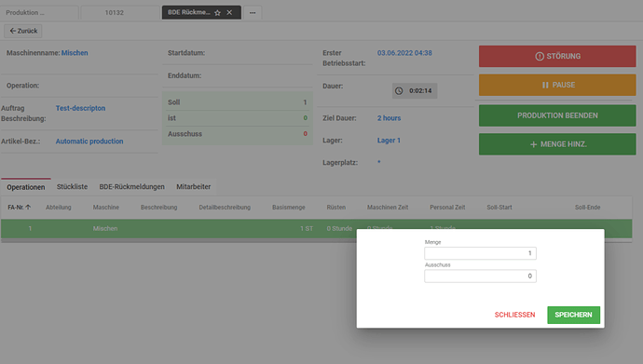The image size is (643, 364).
Task: Open the Test-descripton link
Action: [x=80, y=108]
